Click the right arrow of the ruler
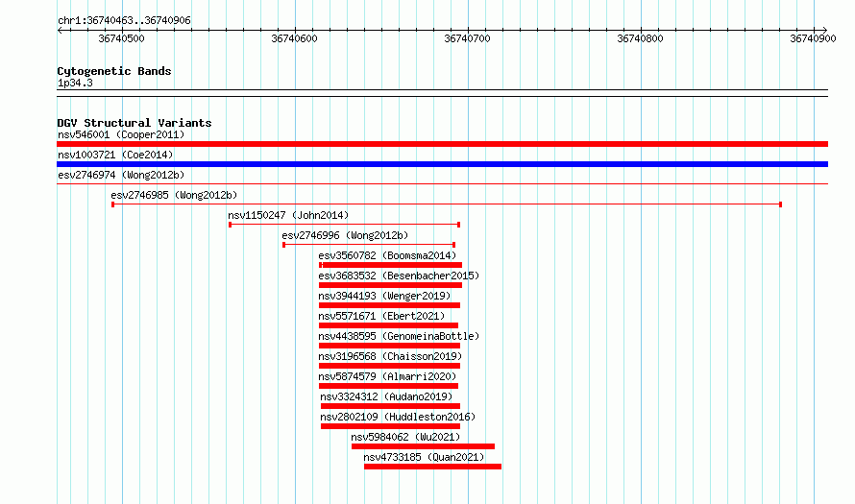Viewport: 855px width, 504px height. coord(824,31)
